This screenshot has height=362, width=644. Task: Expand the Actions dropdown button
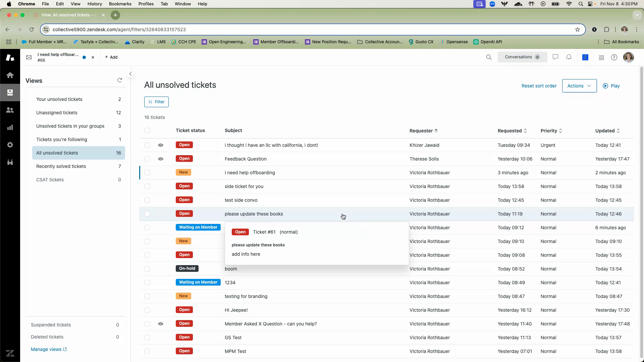[x=579, y=86]
